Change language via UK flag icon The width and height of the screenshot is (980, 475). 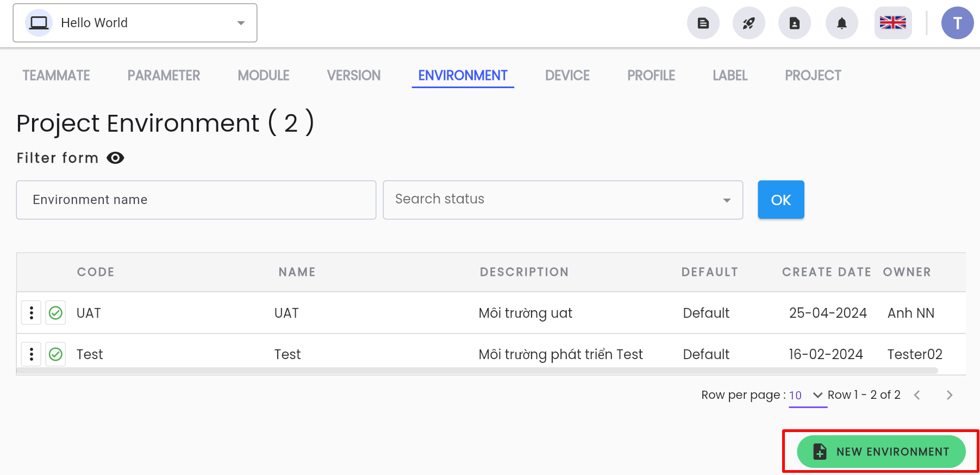(x=893, y=23)
